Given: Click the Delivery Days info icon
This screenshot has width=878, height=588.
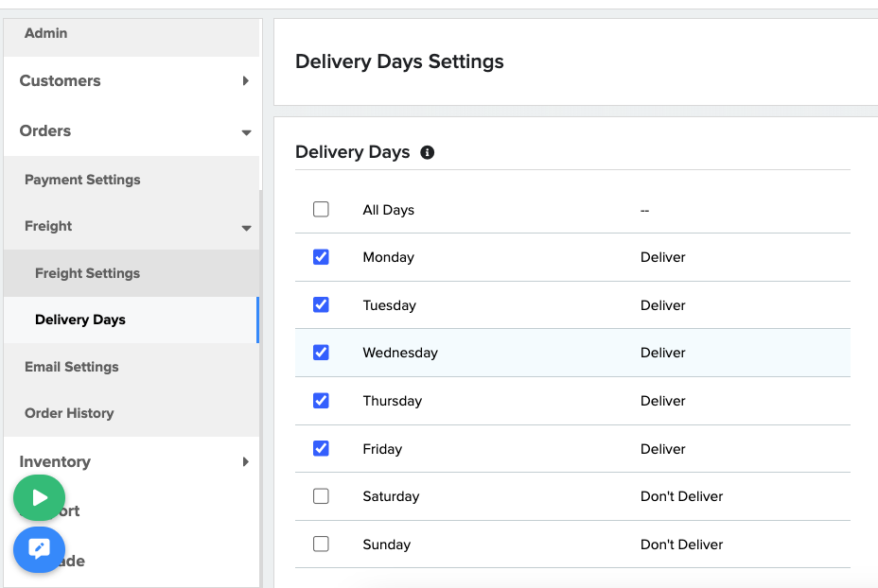Looking at the screenshot, I should 428,152.
